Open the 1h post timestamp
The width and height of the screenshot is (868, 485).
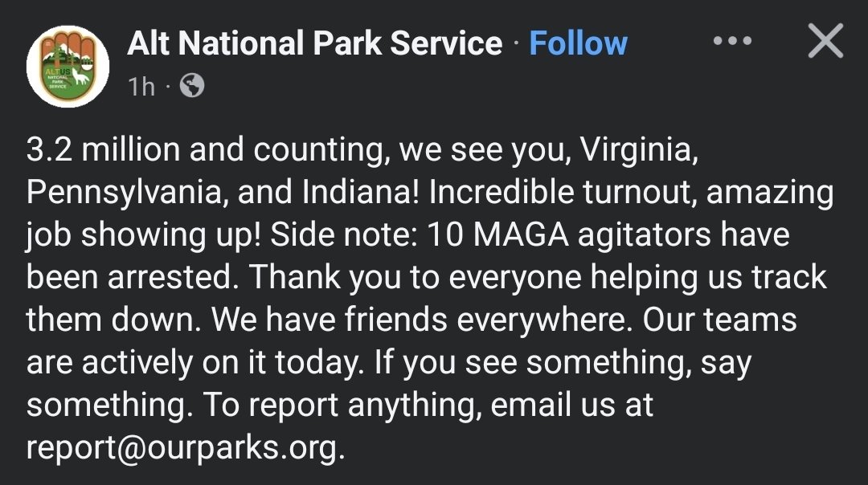(x=141, y=86)
